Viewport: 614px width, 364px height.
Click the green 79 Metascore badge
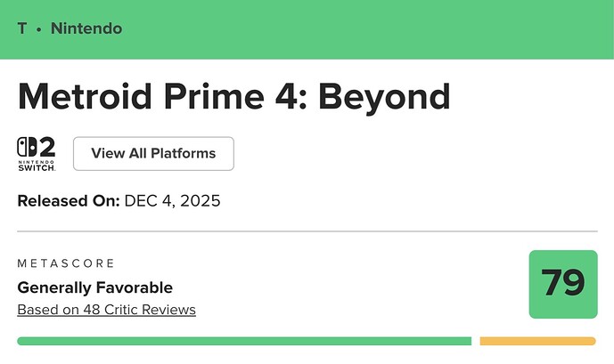point(562,284)
